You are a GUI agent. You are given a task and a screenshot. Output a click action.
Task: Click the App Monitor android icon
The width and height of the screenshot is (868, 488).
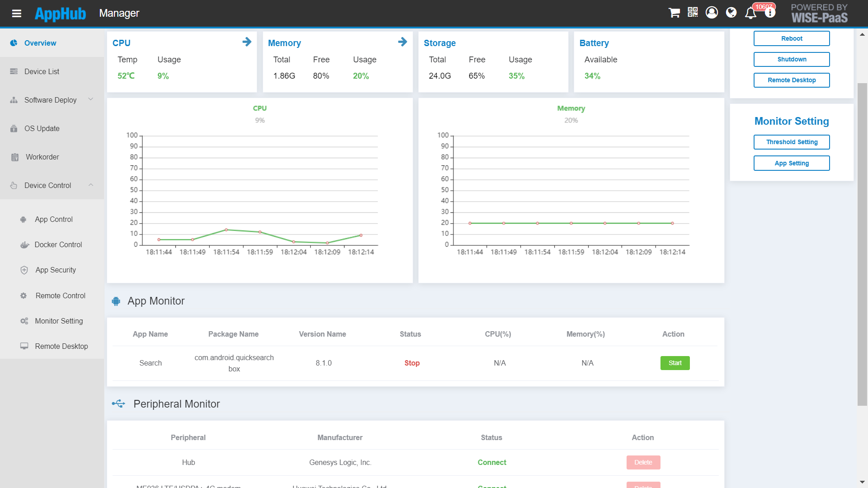coord(116,301)
